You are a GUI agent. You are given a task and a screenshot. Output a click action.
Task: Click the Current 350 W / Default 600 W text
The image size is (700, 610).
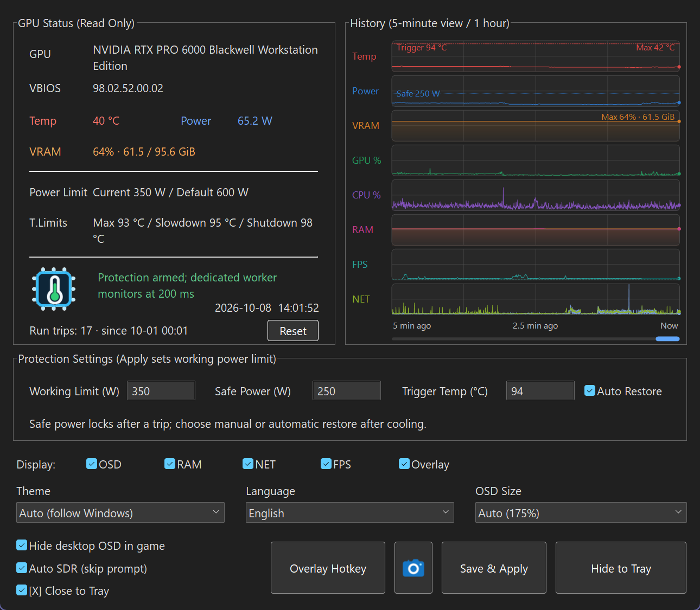coord(170,192)
